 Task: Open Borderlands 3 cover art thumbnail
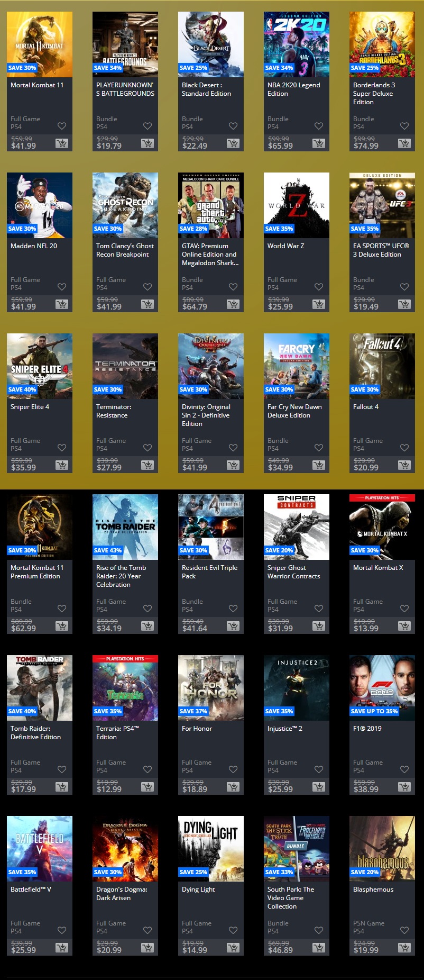(382, 44)
